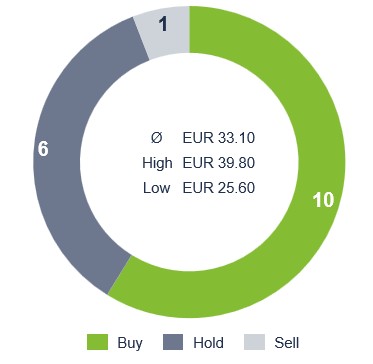
Task: Click the EUR 25.60 low target value
Action: pos(219,188)
